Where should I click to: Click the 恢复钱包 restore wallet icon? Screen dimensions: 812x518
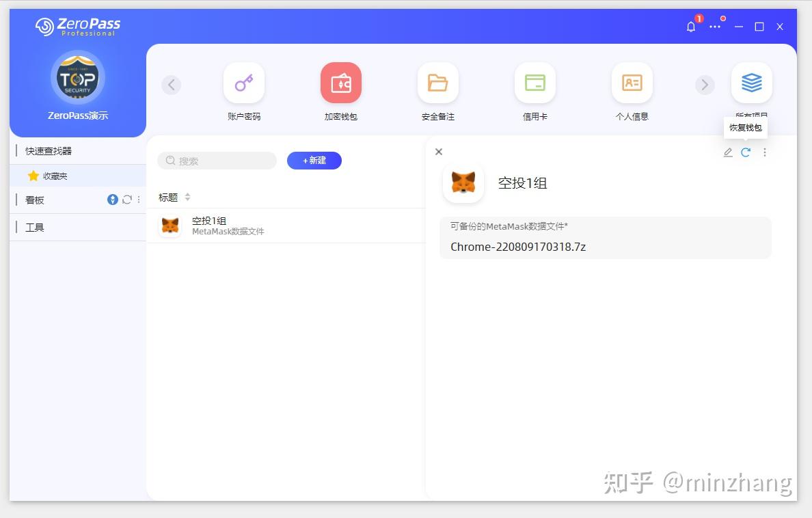coord(746,152)
